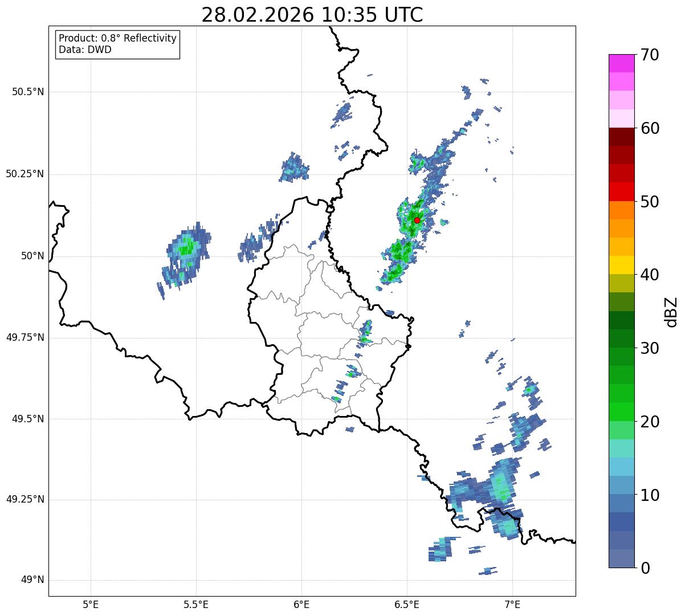
Task: Click the bright green colorbar segment at 20
Action: (621, 412)
